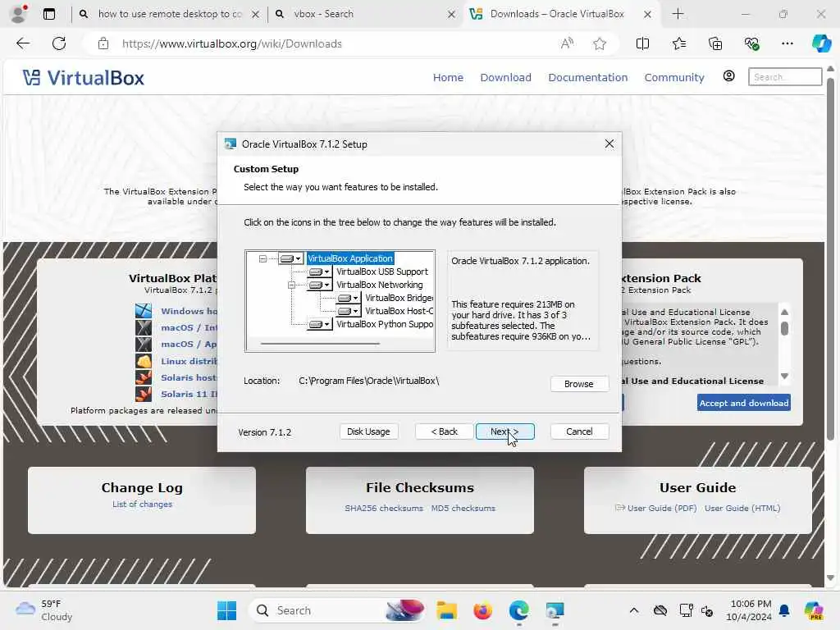Open Disk Usage in setup dialog

368,431
